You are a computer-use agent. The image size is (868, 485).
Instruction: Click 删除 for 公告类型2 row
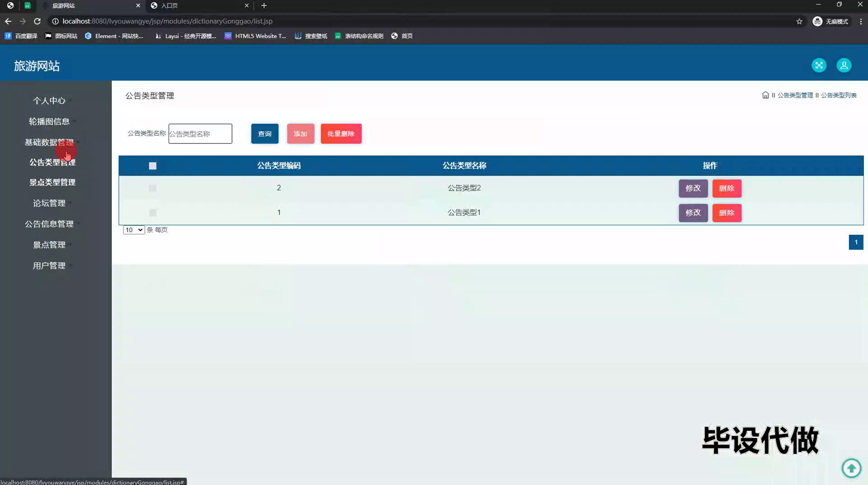click(727, 188)
